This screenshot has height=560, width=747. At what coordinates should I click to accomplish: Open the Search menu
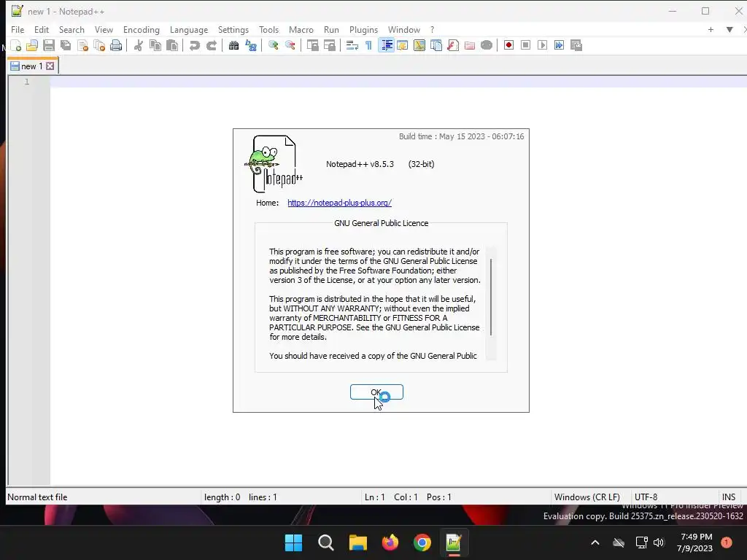pyautogui.click(x=71, y=29)
